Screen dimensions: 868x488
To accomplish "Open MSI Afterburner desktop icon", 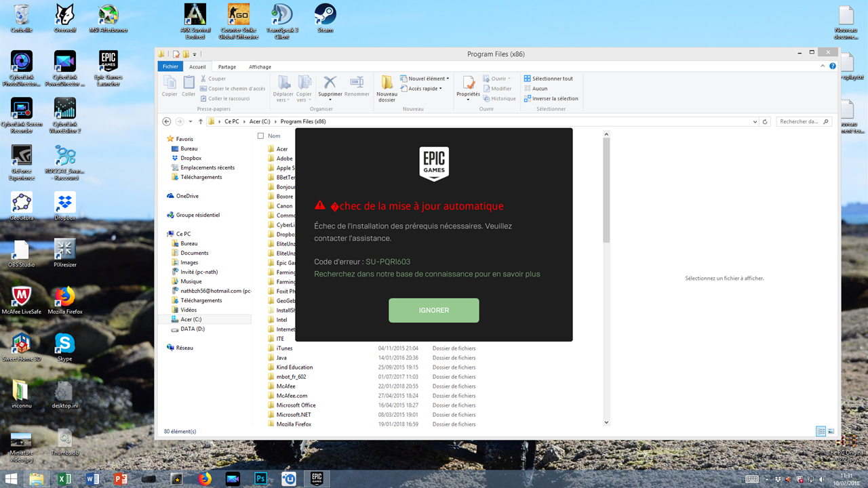I will [x=108, y=18].
